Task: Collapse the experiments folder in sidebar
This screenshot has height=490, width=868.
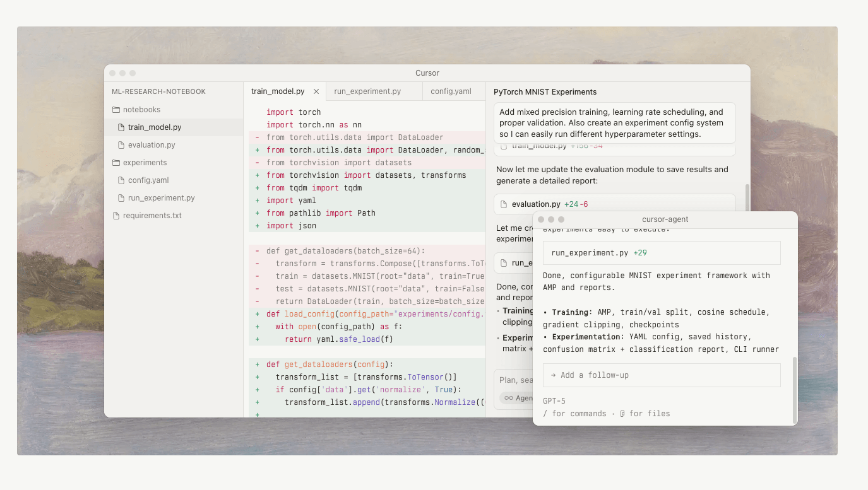Action: [145, 163]
